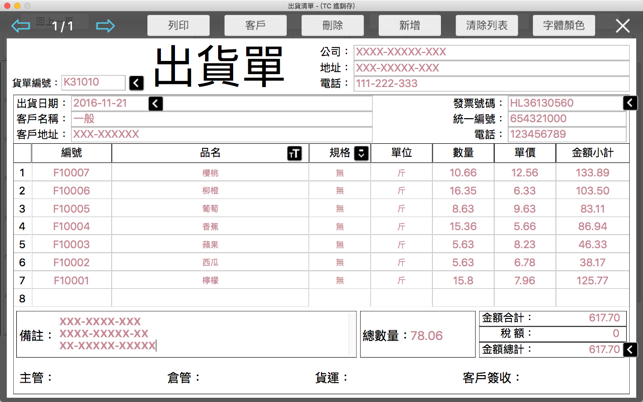The height and width of the screenshot is (402, 643).
Task: Click the 新增 button
Action: pos(410,25)
